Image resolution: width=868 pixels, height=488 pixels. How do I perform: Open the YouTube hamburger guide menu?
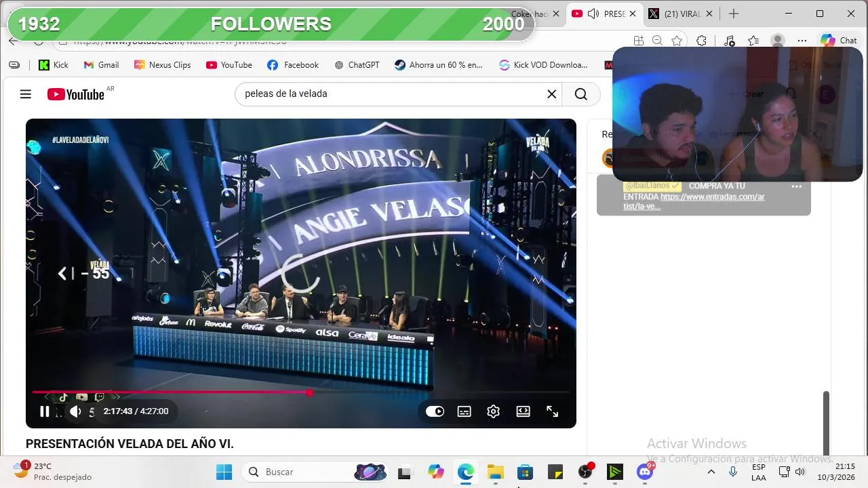coord(26,94)
